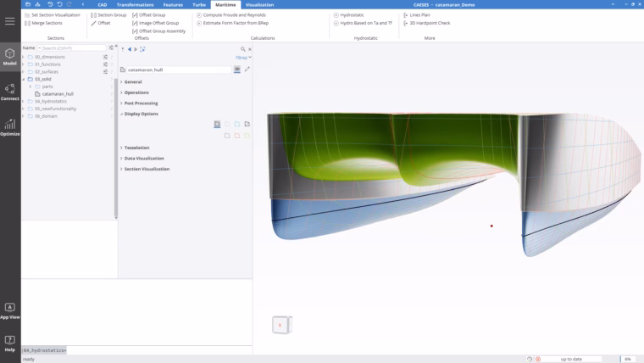This screenshot has height=363, width=644.
Task: Open the Optimize sidebar panel
Action: 10,127
